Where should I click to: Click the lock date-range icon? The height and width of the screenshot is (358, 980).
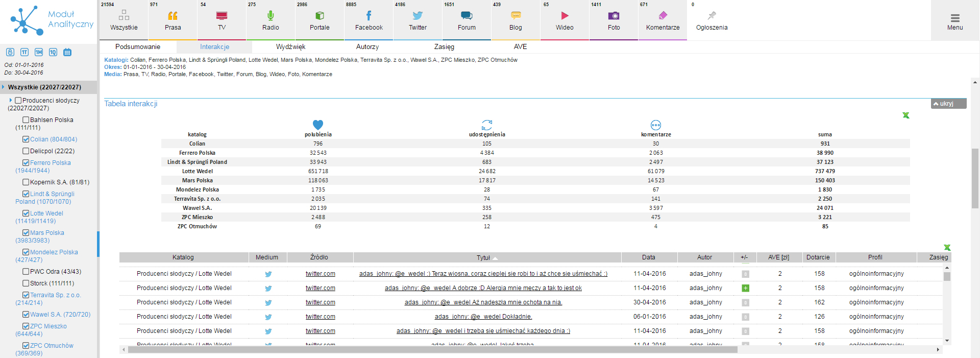click(x=10, y=52)
